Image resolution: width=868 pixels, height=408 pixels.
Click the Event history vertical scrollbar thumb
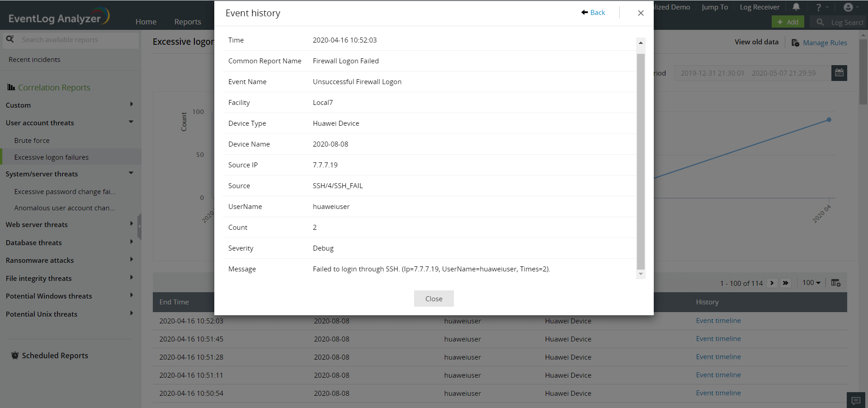point(641,161)
